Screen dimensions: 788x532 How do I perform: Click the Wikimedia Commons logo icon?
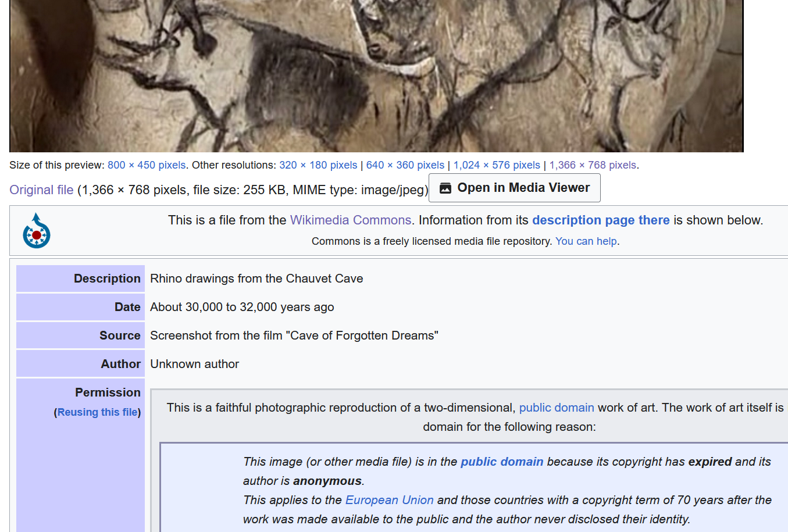[x=36, y=230]
